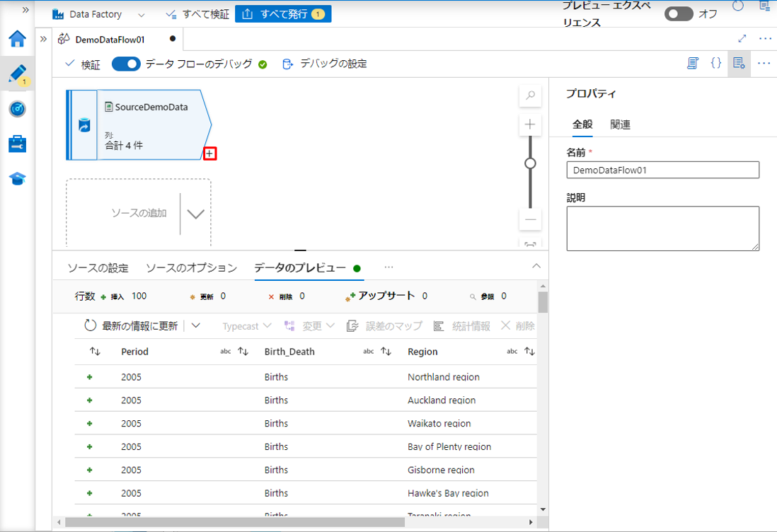Screen dimensions: 777x532
Task: Switch to the ソースのオプション tab
Action: (191, 268)
